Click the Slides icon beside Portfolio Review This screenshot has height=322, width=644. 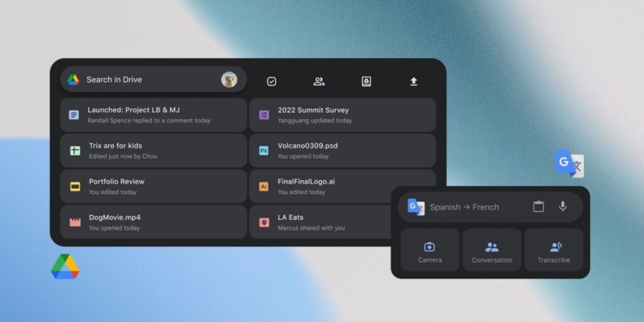75,186
